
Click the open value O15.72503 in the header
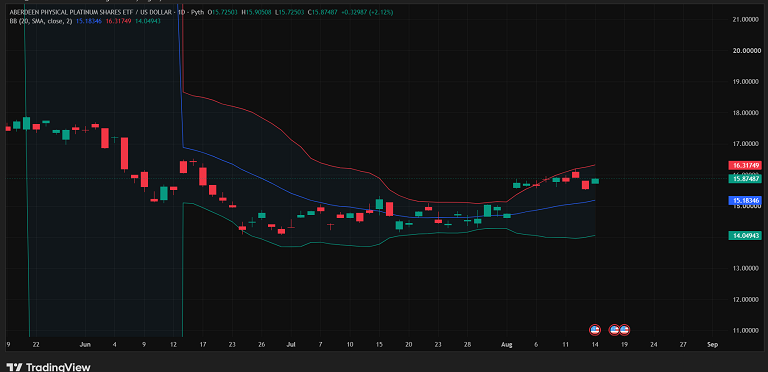(x=222, y=11)
